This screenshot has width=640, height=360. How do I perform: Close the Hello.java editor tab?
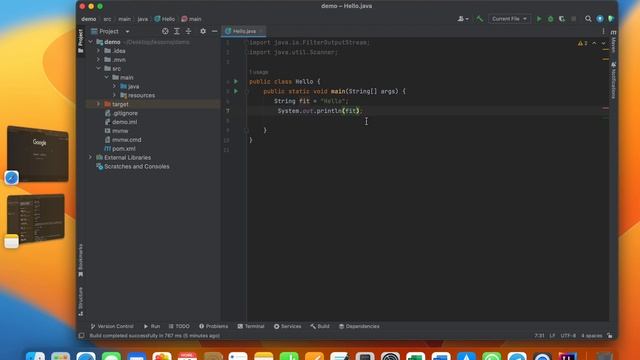[261, 31]
